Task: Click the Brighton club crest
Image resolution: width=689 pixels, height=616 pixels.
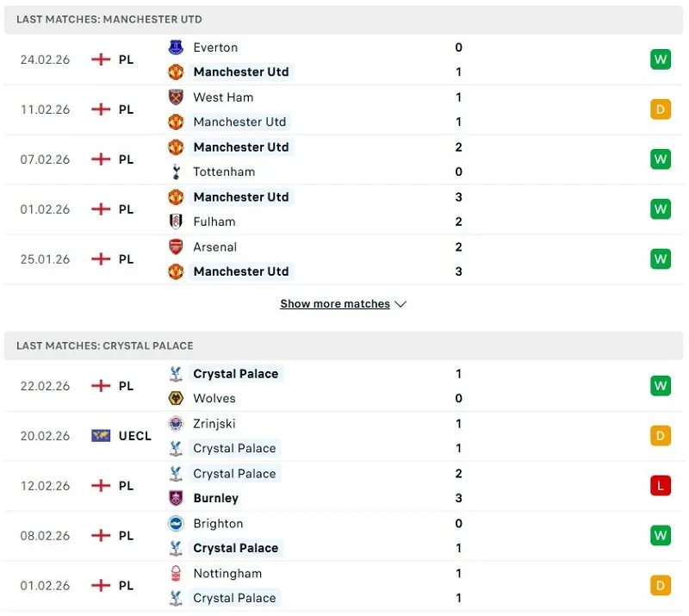Action: point(176,524)
